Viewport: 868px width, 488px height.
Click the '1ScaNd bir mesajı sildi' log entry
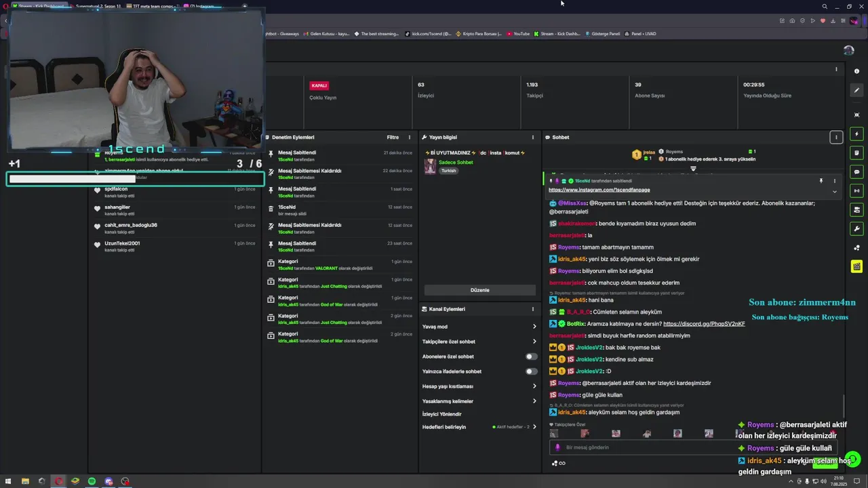(x=341, y=210)
